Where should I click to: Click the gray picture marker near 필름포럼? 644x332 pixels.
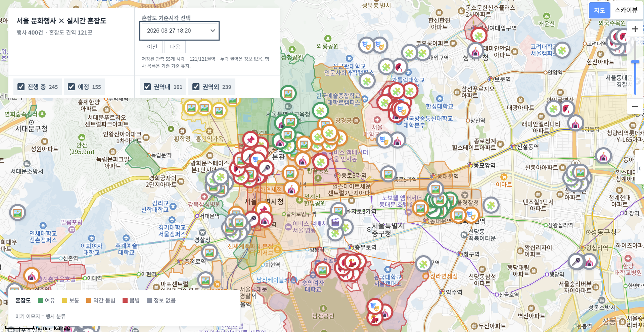17,213
